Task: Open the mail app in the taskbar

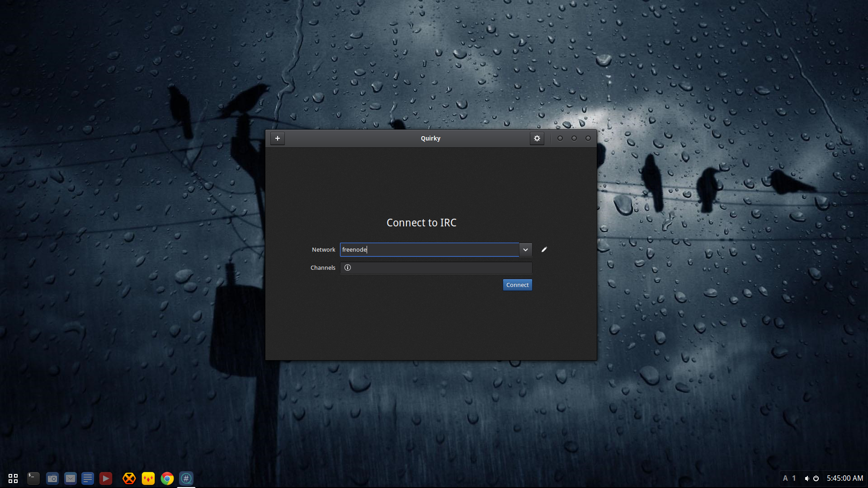Action: (x=70, y=478)
